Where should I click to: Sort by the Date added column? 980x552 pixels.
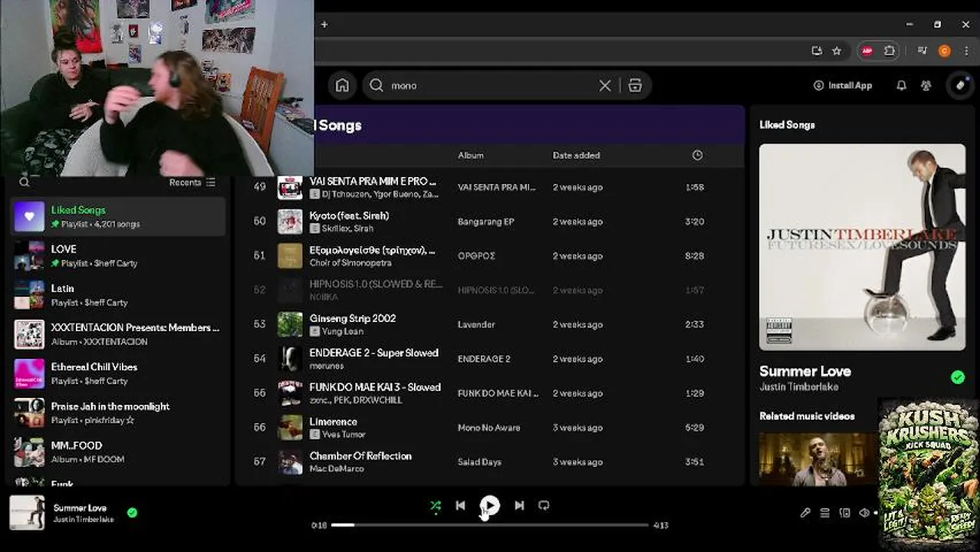[576, 156]
